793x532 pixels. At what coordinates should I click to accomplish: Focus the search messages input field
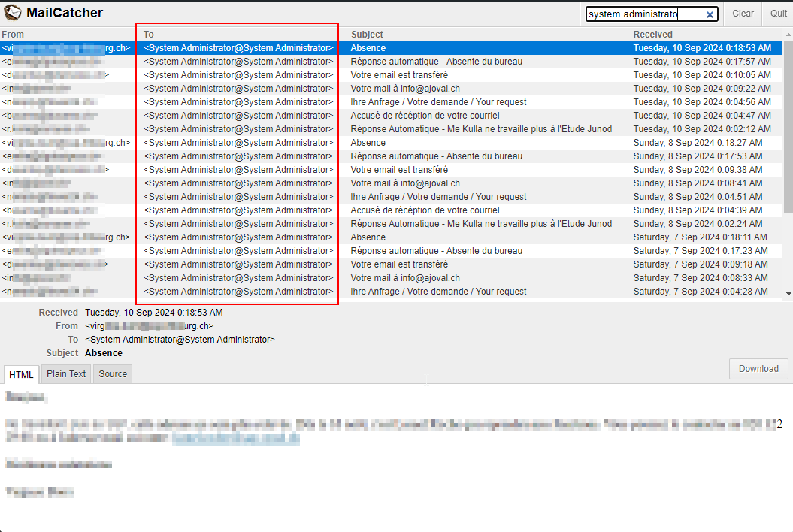click(x=645, y=14)
